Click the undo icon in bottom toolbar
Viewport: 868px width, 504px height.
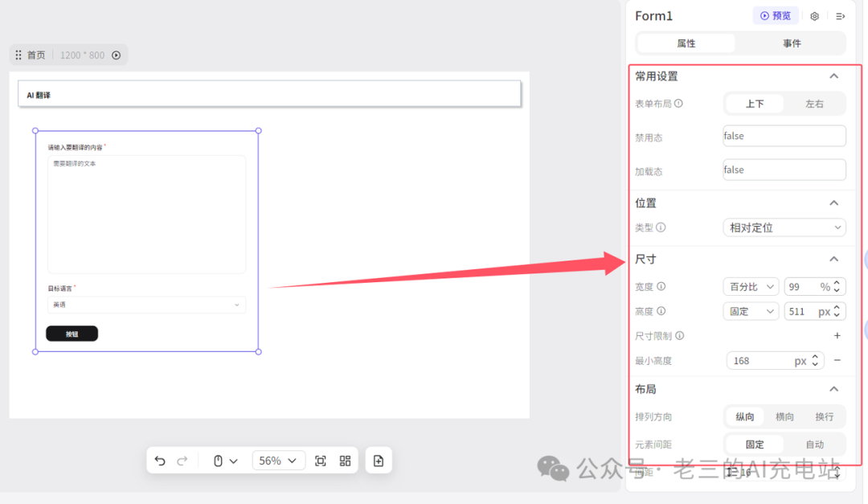point(160,461)
